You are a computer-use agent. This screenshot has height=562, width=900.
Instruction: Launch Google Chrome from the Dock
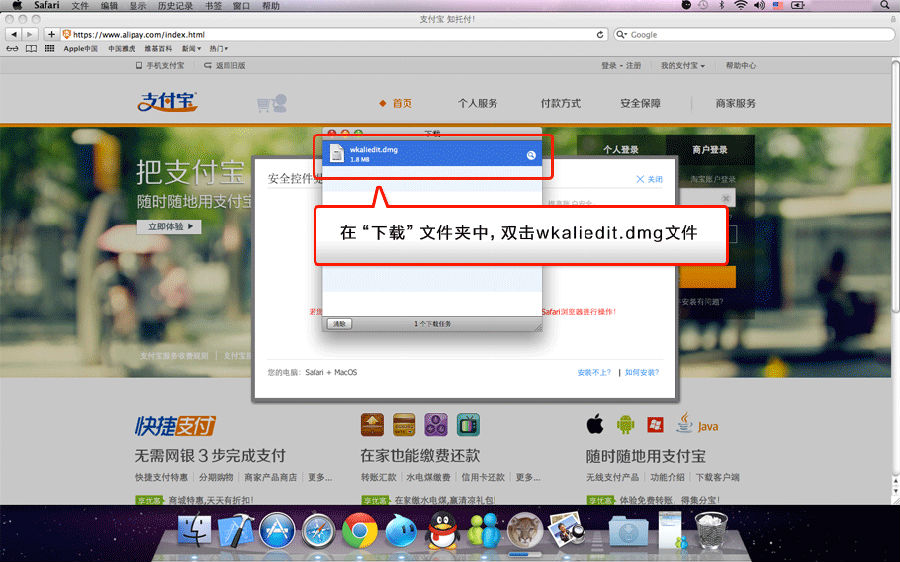coord(360,530)
